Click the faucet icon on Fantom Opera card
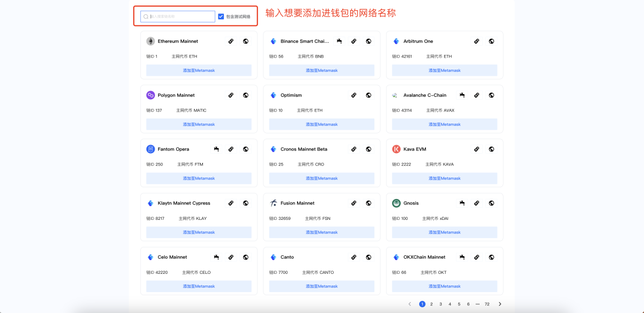The width and height of the screenshot is (644, 313). pos(216,149)
